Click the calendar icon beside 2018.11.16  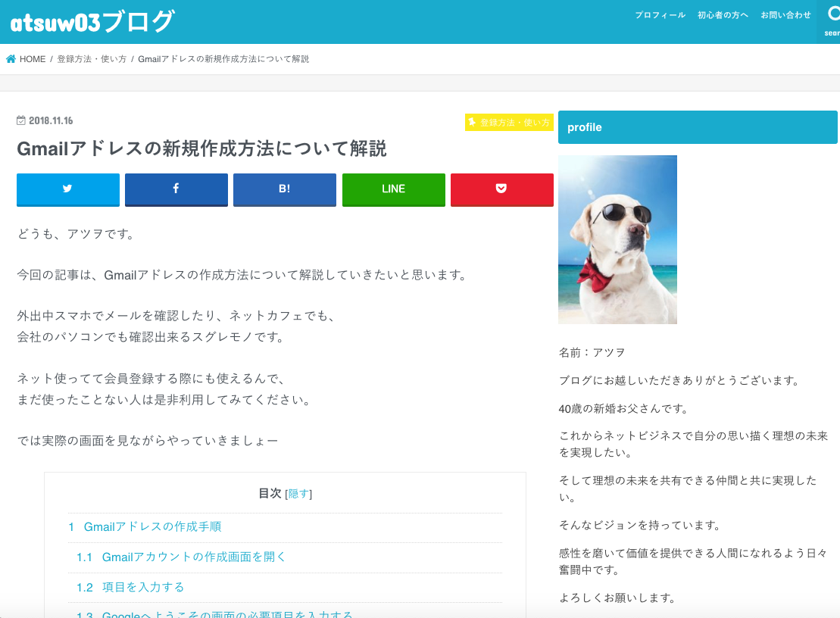pyautogui.click(x=21, y=120)
